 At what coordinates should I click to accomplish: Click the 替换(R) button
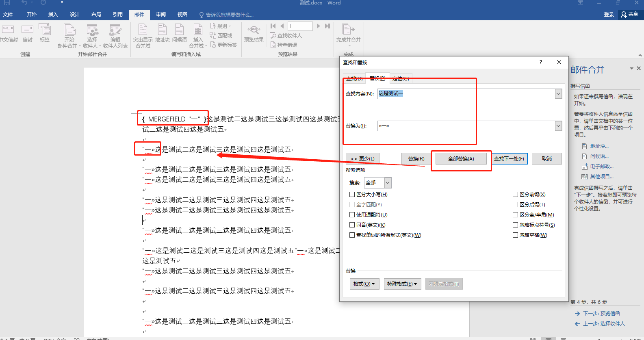coord(416,159)
